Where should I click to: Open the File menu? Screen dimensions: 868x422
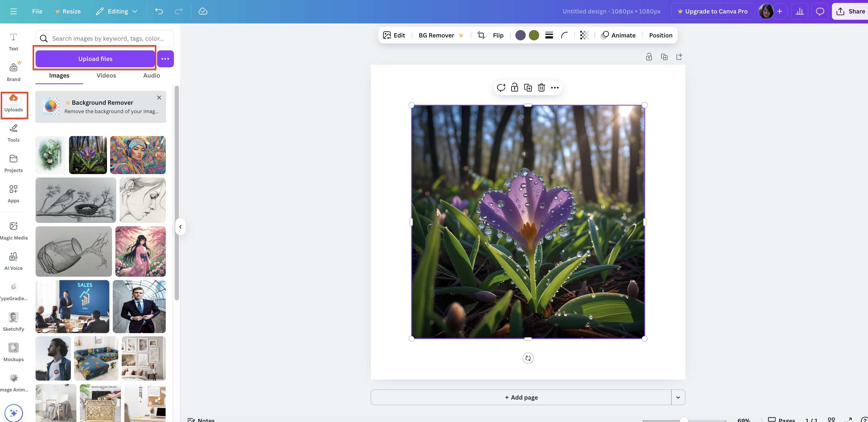pos(37,11)
